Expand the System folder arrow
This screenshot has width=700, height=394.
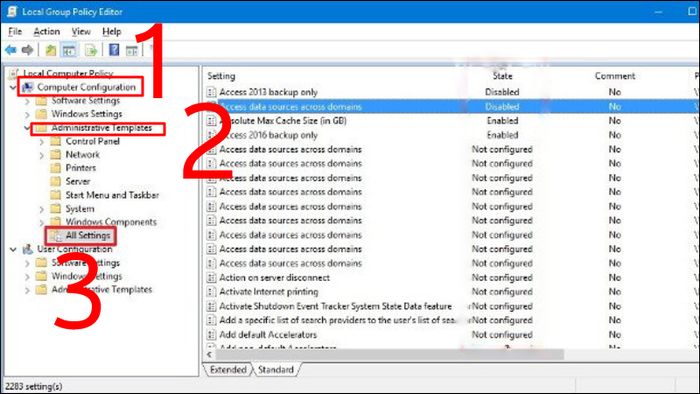click(42, 209)
